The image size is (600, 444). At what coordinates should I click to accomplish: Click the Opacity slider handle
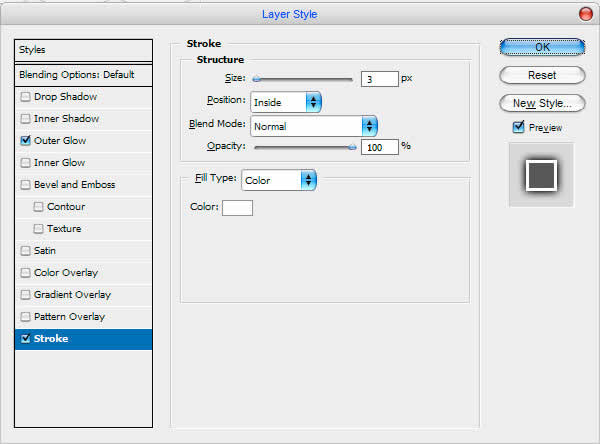352,147
